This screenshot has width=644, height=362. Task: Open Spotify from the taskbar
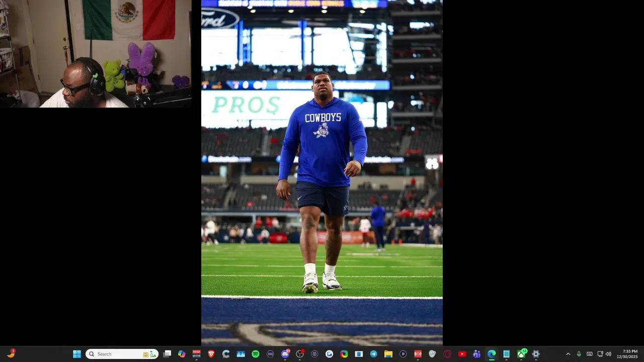(256, 354)
